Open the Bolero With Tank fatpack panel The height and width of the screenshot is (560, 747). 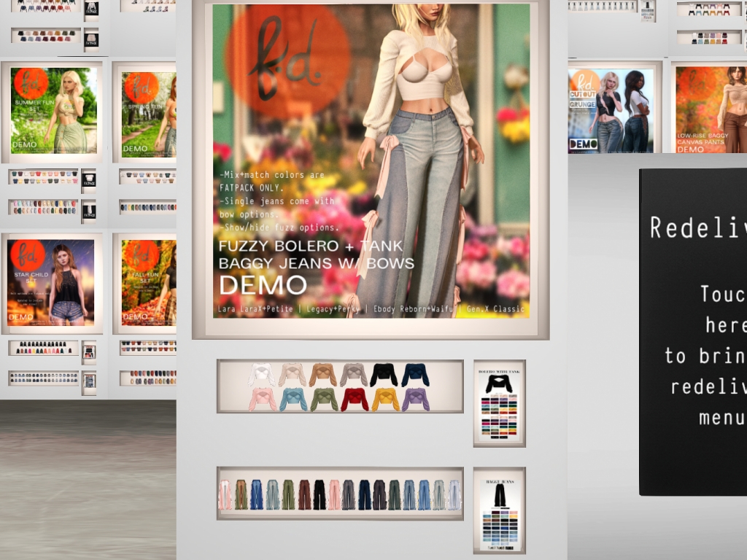[x=499, y=402]
